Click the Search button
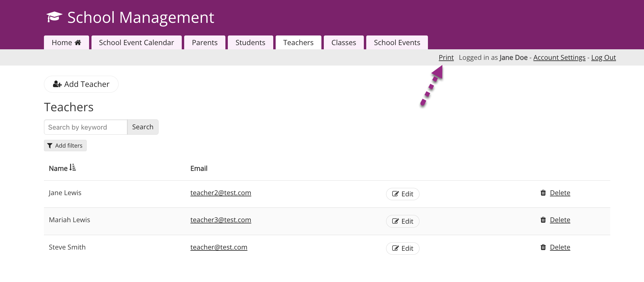 point(143,127)
